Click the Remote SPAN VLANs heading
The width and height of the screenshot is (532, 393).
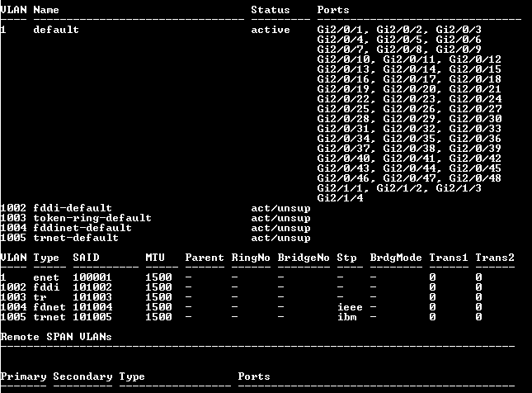56,337
